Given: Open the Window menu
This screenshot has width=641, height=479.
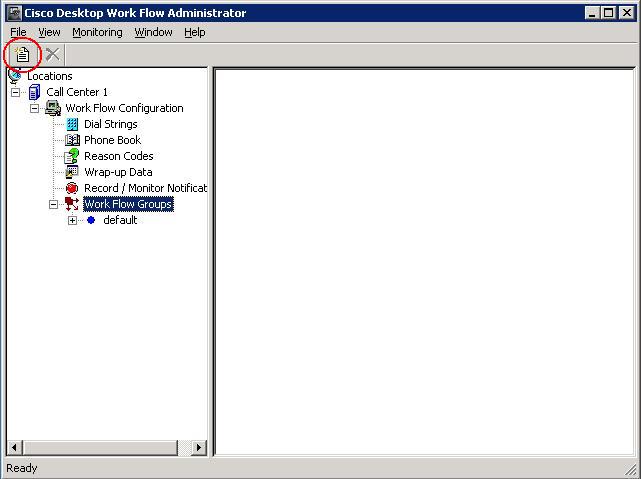Looking at the screenshot, I should point(153,32).
